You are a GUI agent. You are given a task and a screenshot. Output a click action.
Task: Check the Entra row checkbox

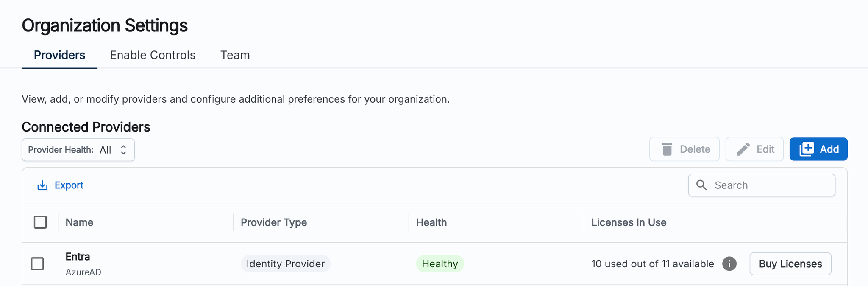(x=38, y=264)
